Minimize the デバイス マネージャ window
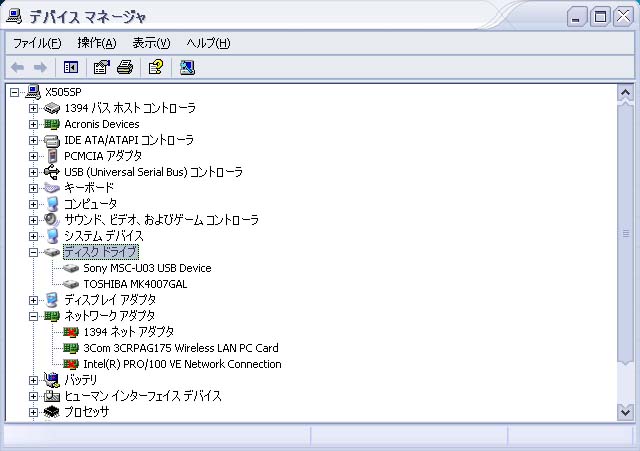The width and height of the screenshot is (640, 451). 576,17
